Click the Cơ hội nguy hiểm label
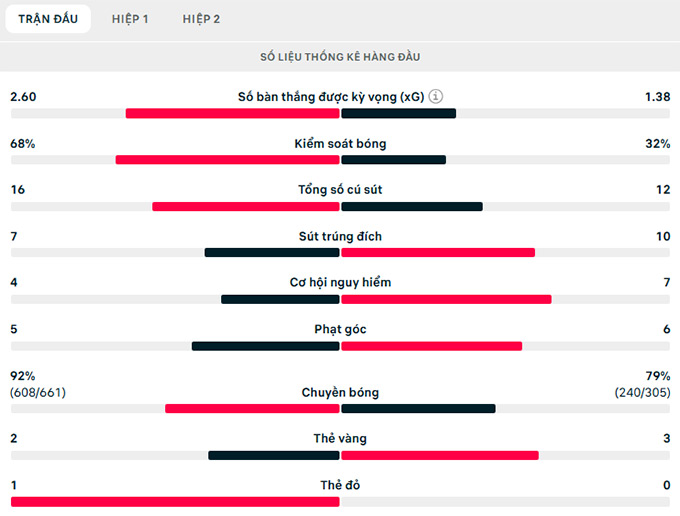 click(x=340, y=283)
